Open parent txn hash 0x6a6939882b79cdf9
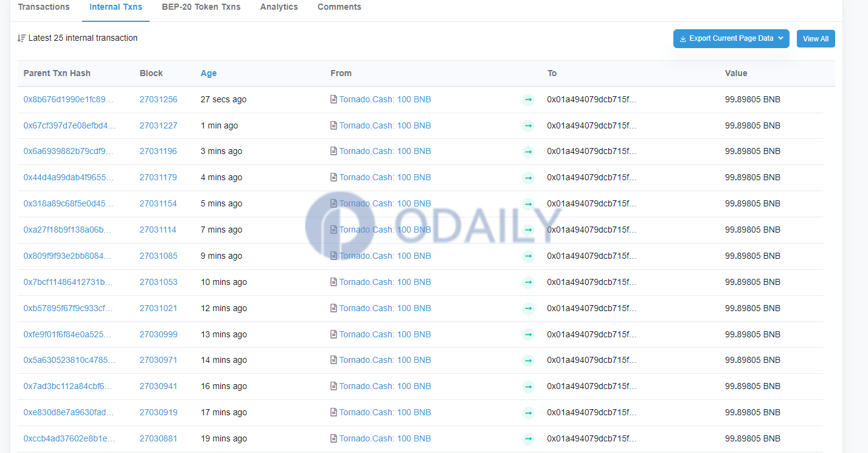The height and width of the screenshot is (453, 868). [68, 151]
